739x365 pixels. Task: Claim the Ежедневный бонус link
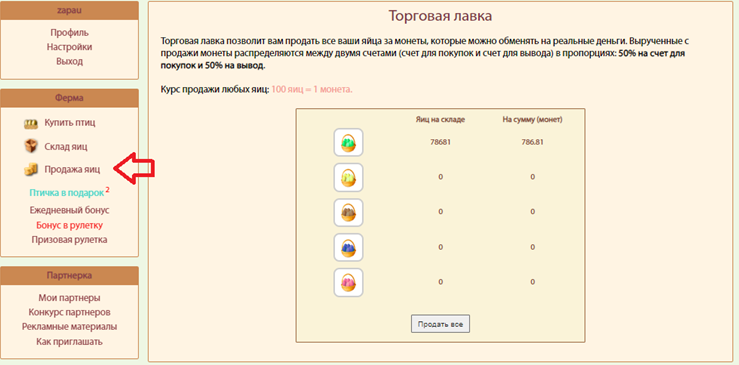click(69, 210)
